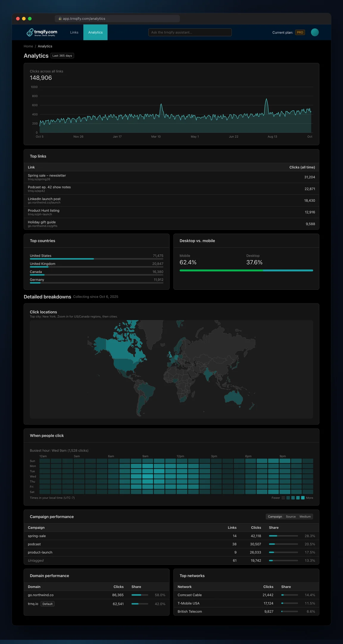Sort campaigns by Links column
The width and height of the screenshot is (343, 644).
coord(232,527)
